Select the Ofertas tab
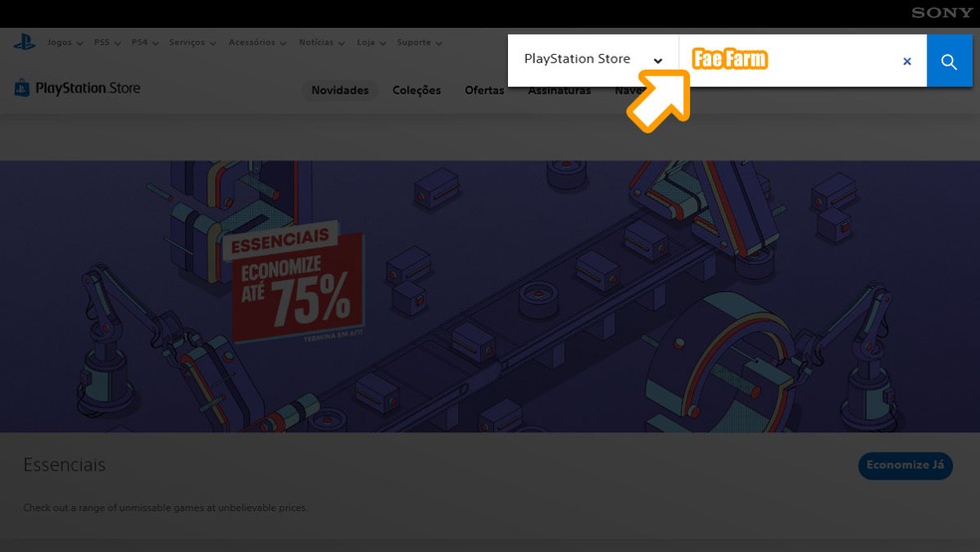The image size is (980, 552). 484,90
